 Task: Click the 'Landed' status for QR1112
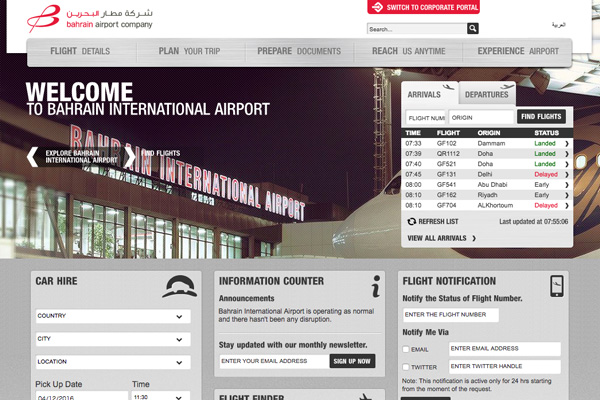click(x=545, y=153)
